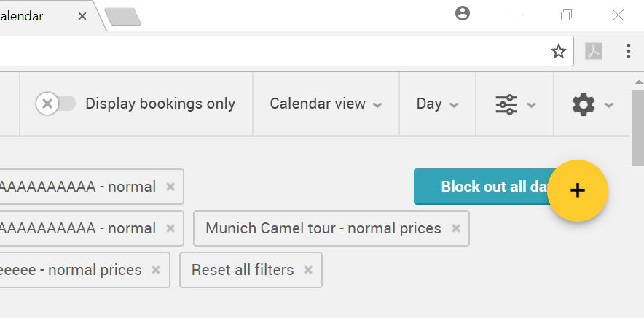
Task: Click the yellow plus add button
Action: [578, 190]
